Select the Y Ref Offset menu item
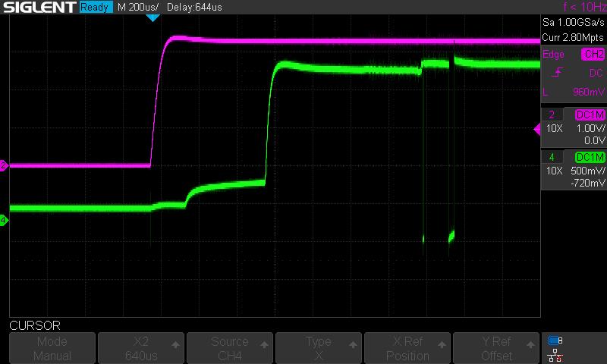This screenshot has height=364, width=607. 496,348
